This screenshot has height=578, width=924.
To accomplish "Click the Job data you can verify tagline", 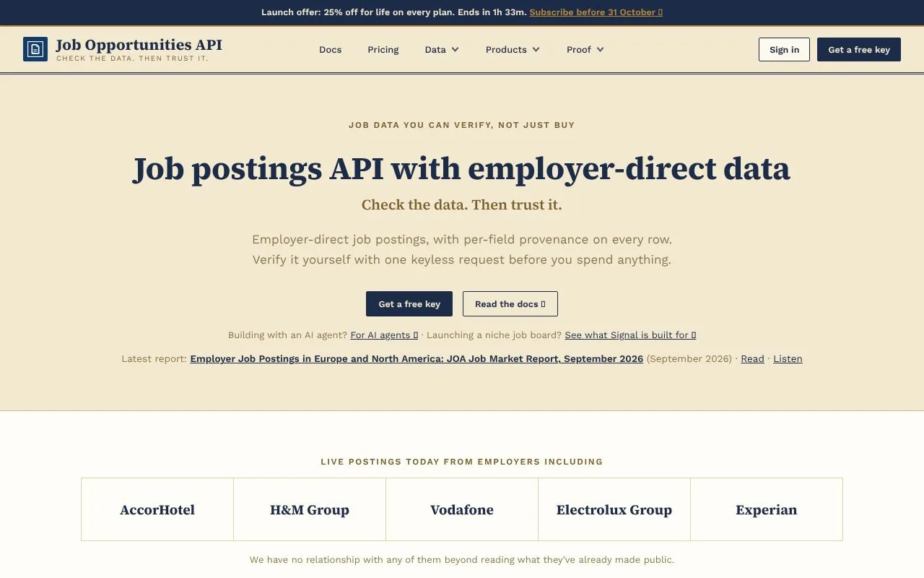I will (462, 125).
